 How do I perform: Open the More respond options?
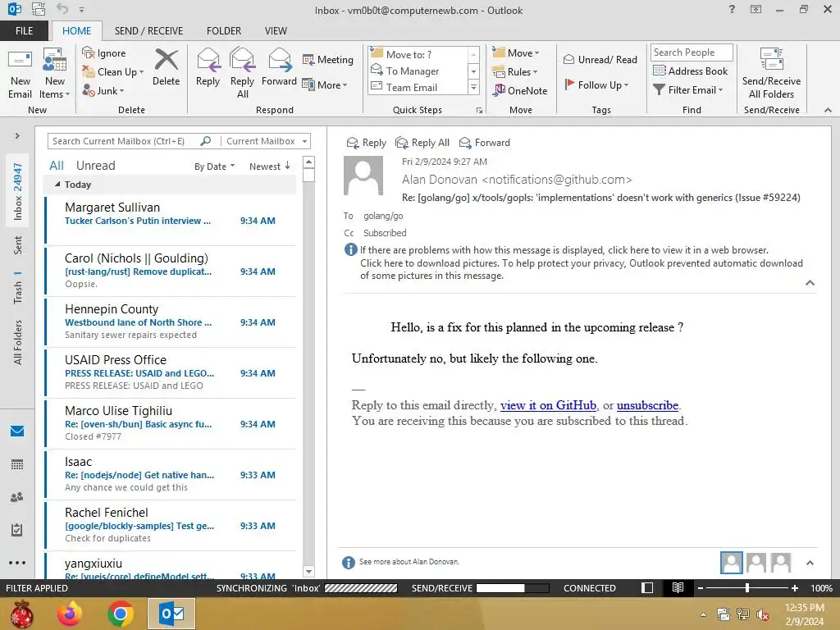[x=325, y=84]
